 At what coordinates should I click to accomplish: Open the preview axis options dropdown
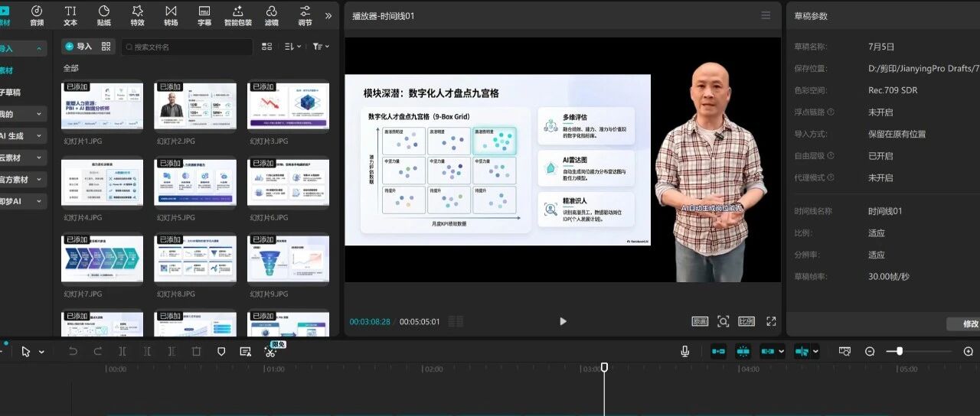tap(816, 352)
